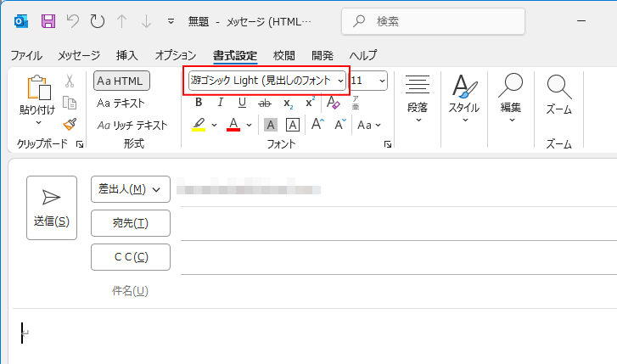Click the Outlook app icon in title bar
This screenshot has height=364, width=617.
click(21, 21)
